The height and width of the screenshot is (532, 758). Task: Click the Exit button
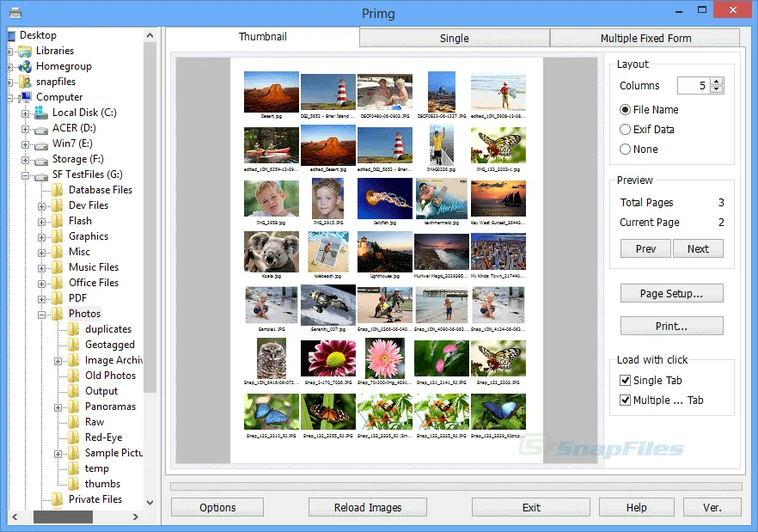point(531,507)
